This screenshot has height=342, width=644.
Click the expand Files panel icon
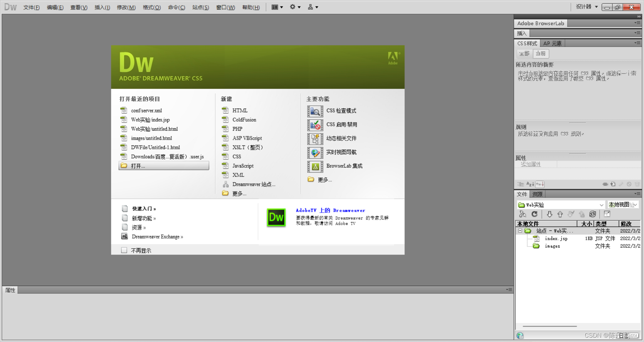[x=607, y=214]
